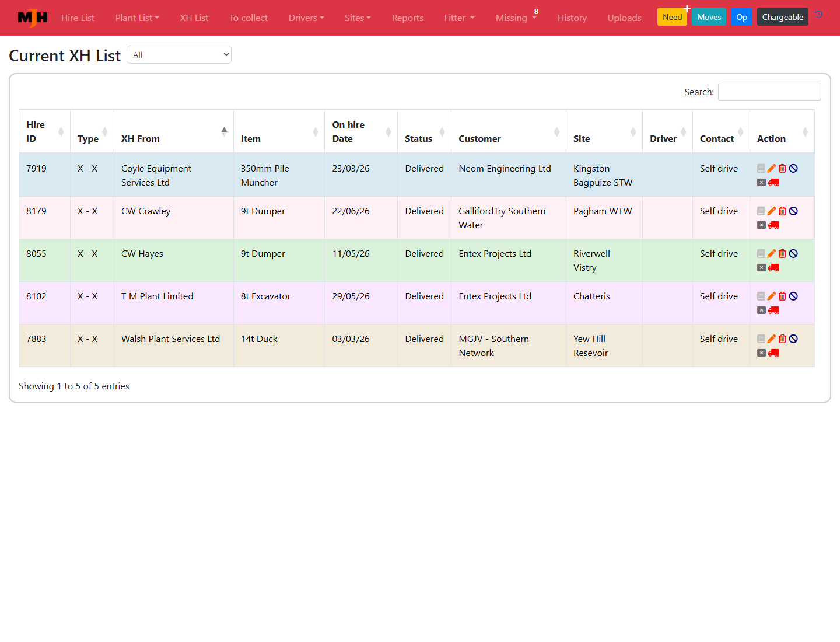Open the Missing menu with badge 8
840x642 pixels.
516,18
